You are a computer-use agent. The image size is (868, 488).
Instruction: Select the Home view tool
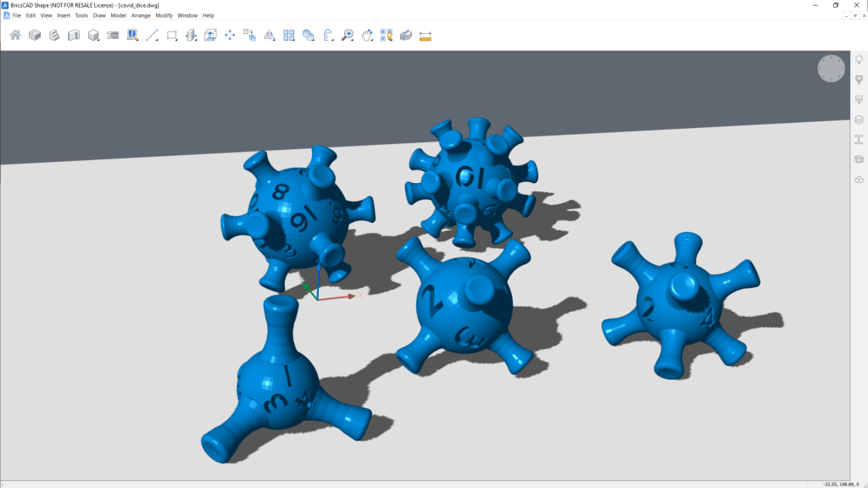point(14,35)
